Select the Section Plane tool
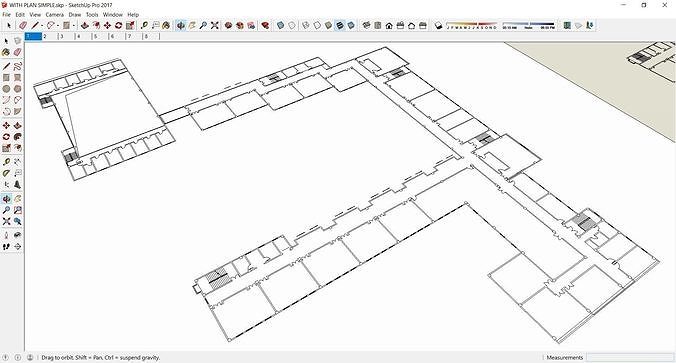The width and height of the screenshot is (676, 363). (x=17, y=246)
